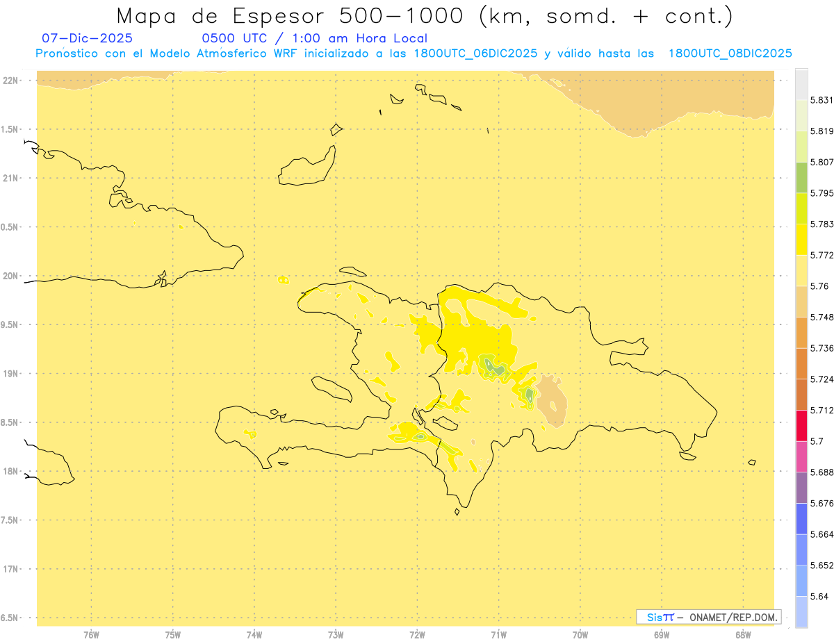Click legend value 5.688
This screenshot has width=834, height=644.
coord(823,472)
